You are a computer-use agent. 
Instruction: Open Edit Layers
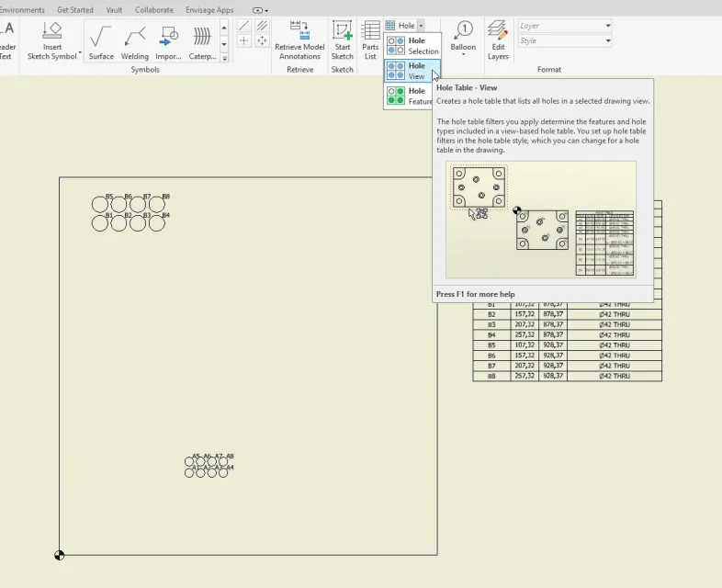coord(498,40)
